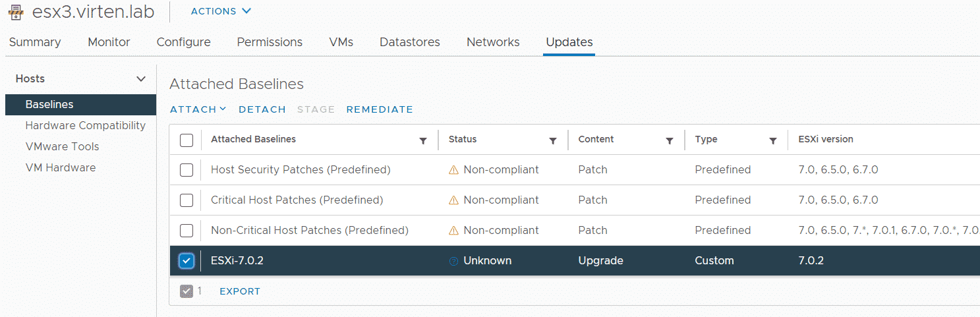The width and height of the screenshot is (980, 317).
Task: Click the REMEDIATE button
Action: (380, 109)
